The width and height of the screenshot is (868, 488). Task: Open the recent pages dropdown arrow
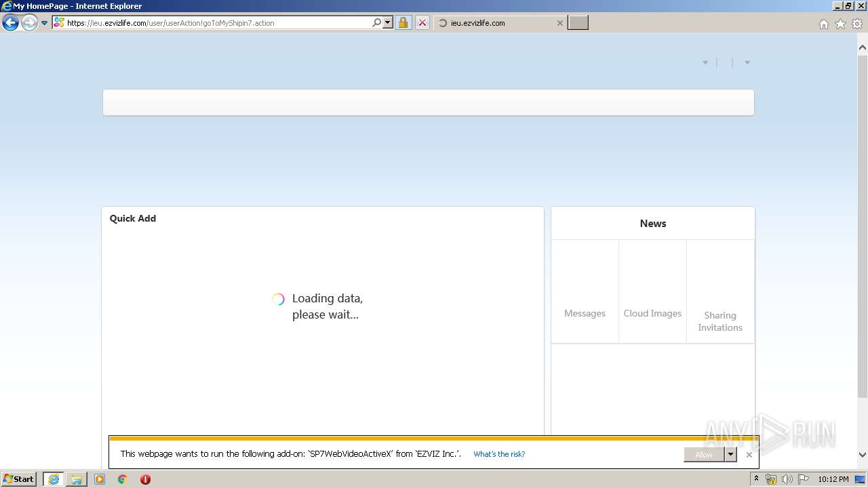point(45,23)
